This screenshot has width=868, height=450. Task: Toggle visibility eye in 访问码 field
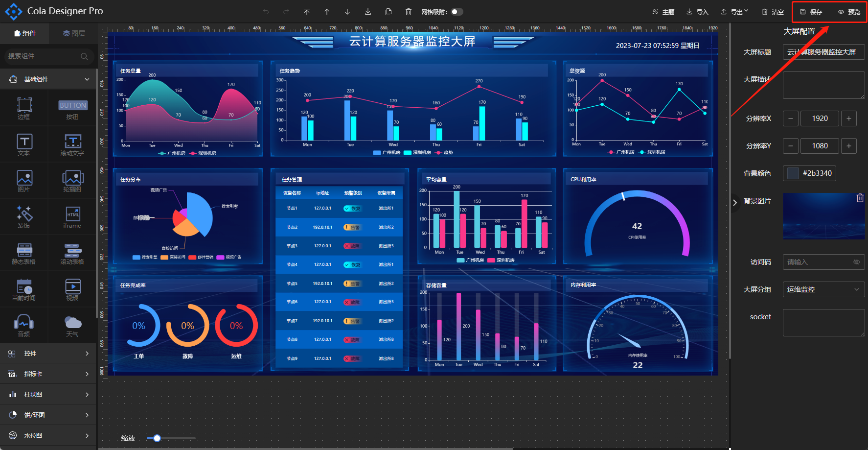pyautogui.click(x=856, y=262)
